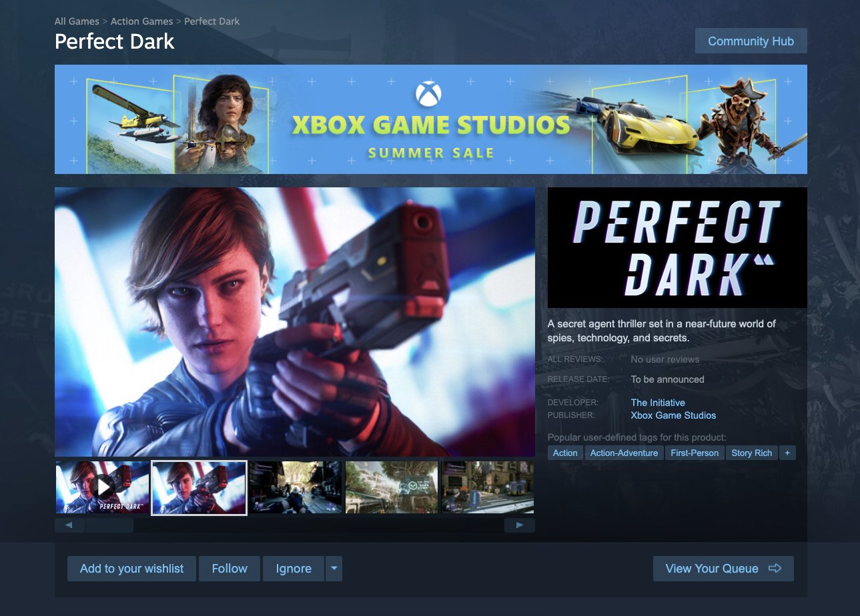
Task: Open Perfect Dark breadcrumb link
Action: point(211,21)
